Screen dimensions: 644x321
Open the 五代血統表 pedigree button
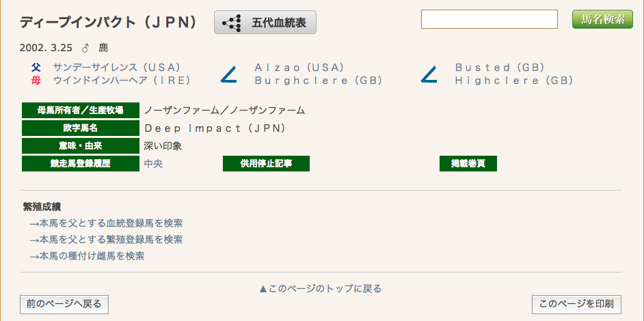click(x=265, y=22)
